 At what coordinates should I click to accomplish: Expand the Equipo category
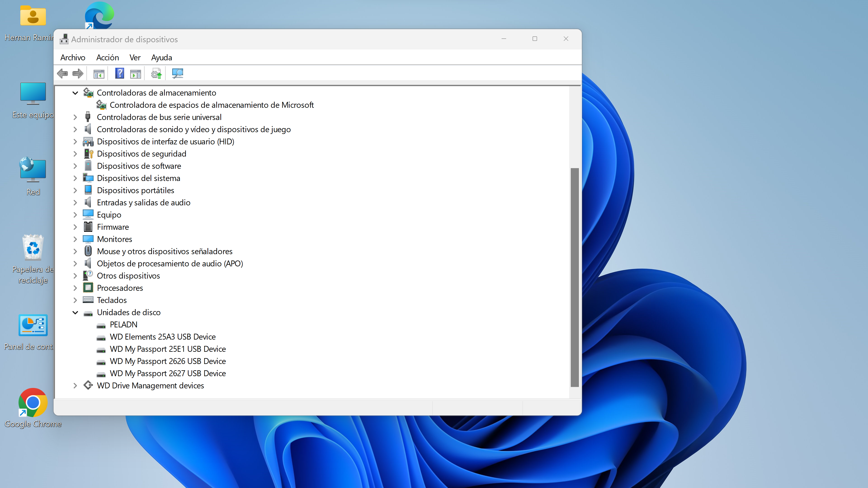coord(75,215)
